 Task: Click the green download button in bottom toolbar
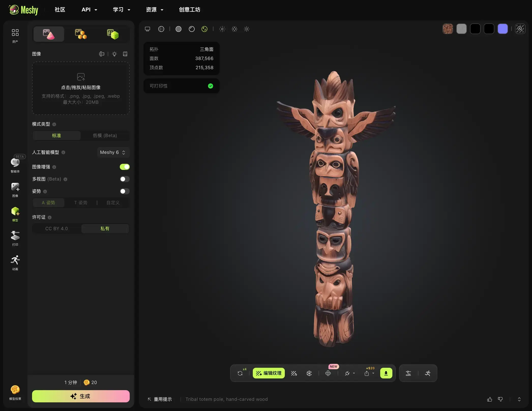coord(386,373)
